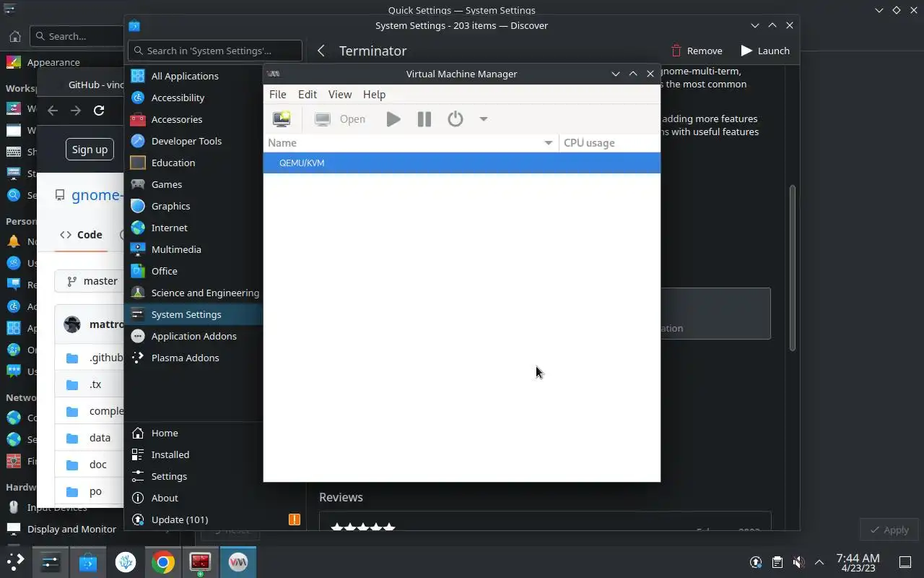Remove the Terminator application
The width and height of the screenshot is (924, 578).
click(697, 51)
